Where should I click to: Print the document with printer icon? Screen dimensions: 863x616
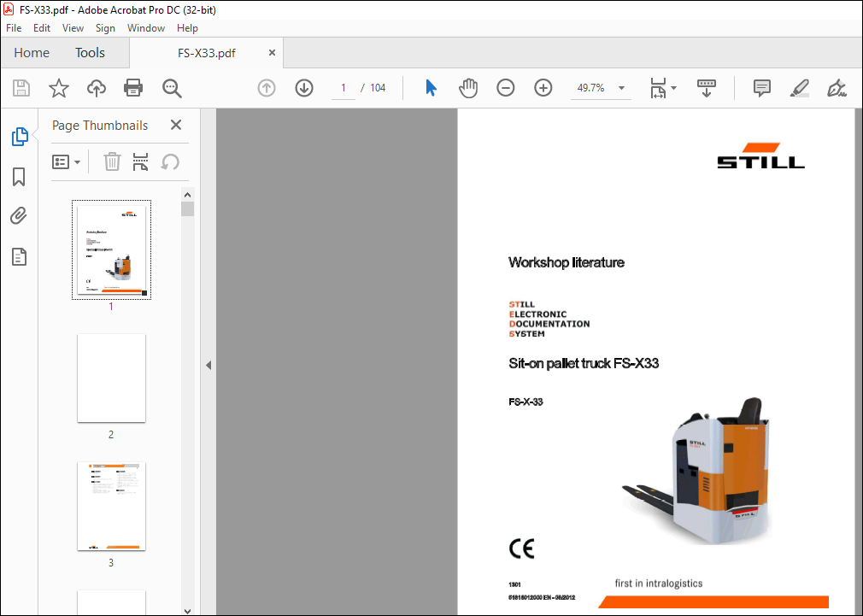pyautogui.click(x=133, y=88)
